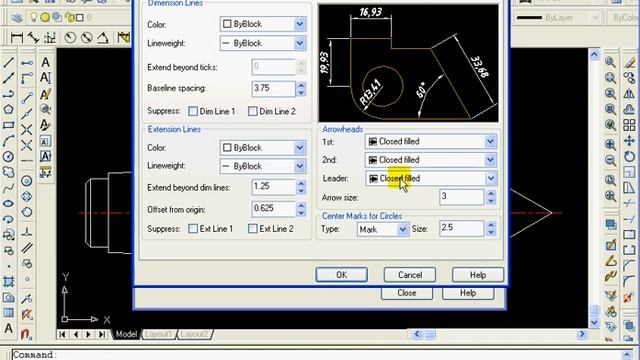Open Find and Replace text tool
The image size is (640, 360).
tap(45, 109)
